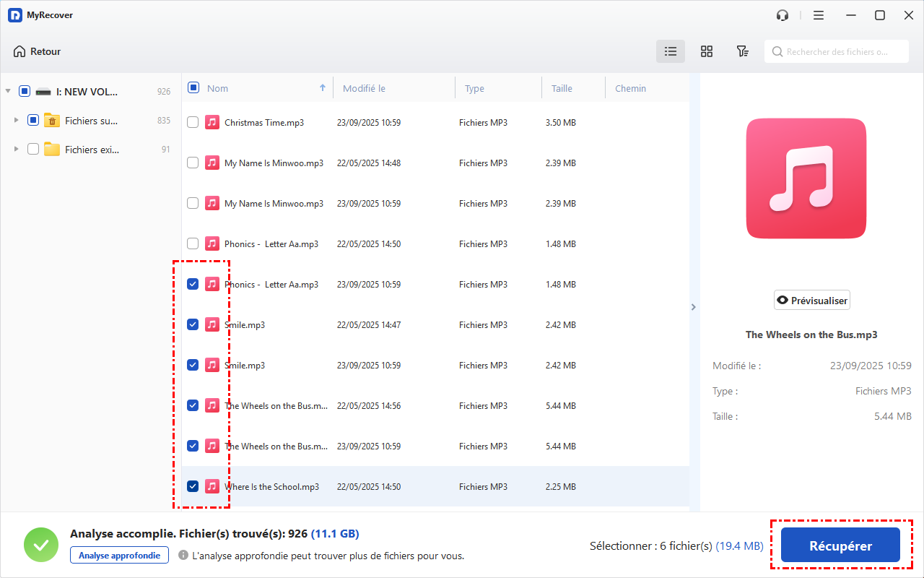
Task: Click the deleted files trash folder icon
Action: point(52,121)
